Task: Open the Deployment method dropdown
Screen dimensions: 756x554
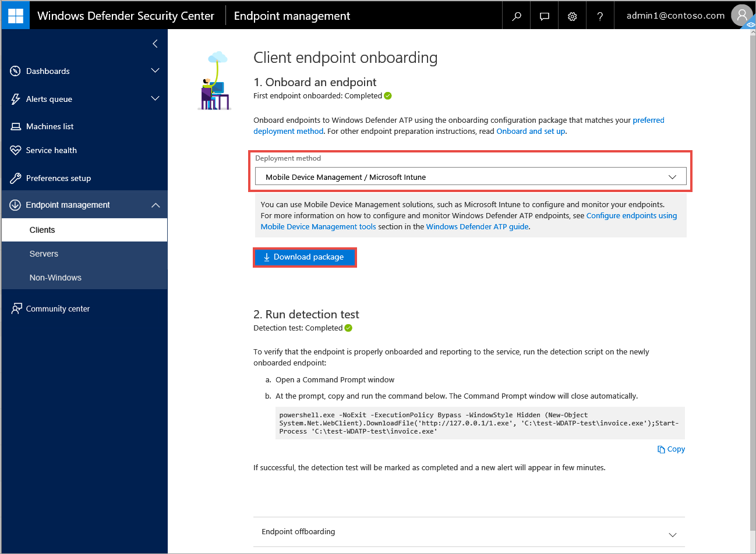Action: [471, 177]
